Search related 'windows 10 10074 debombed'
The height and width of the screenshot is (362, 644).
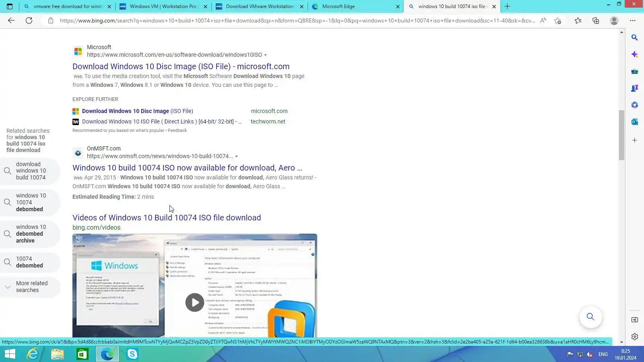(30, 202)
